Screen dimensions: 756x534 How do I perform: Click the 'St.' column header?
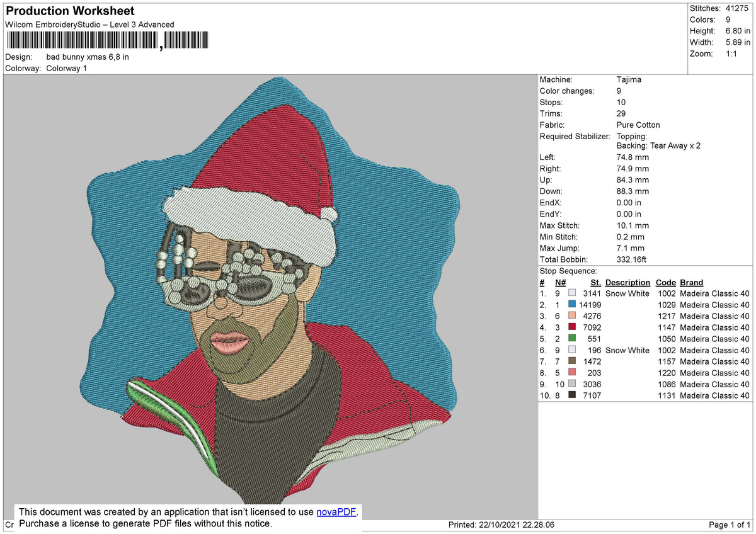595,283
